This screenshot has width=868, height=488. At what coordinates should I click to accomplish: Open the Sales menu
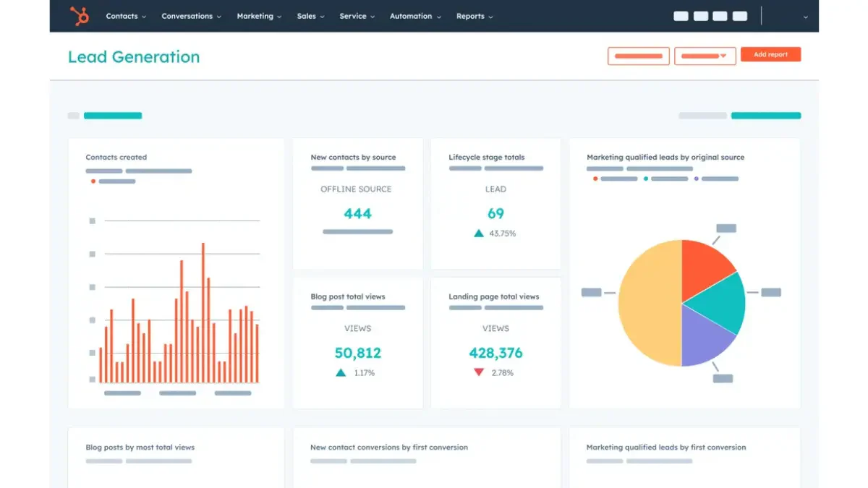pos(310,16)
